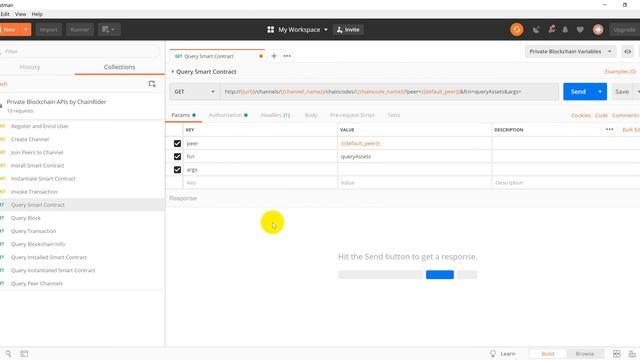Open new window dropdown icon in toolbar
This screenshot has height=360, width=640.
tap(109, 29)
